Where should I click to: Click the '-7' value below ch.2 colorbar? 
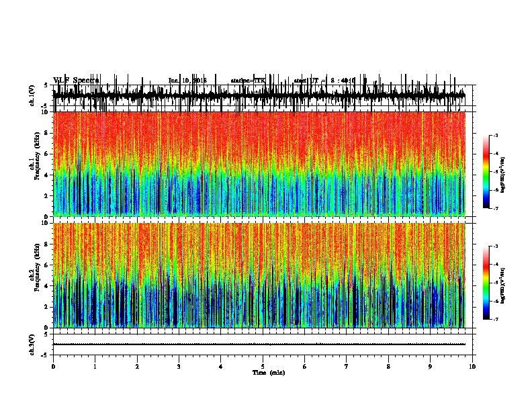click(495, 320)
